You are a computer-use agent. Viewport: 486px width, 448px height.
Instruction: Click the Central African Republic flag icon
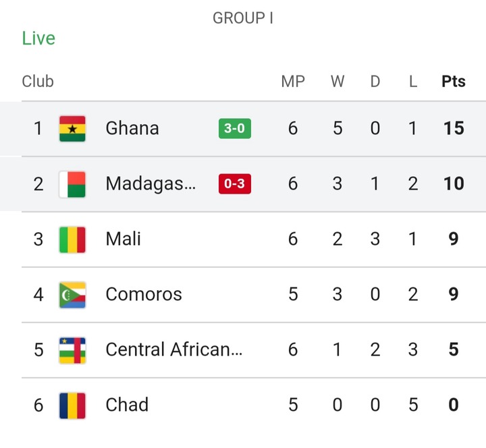click(x=72, y=350)
